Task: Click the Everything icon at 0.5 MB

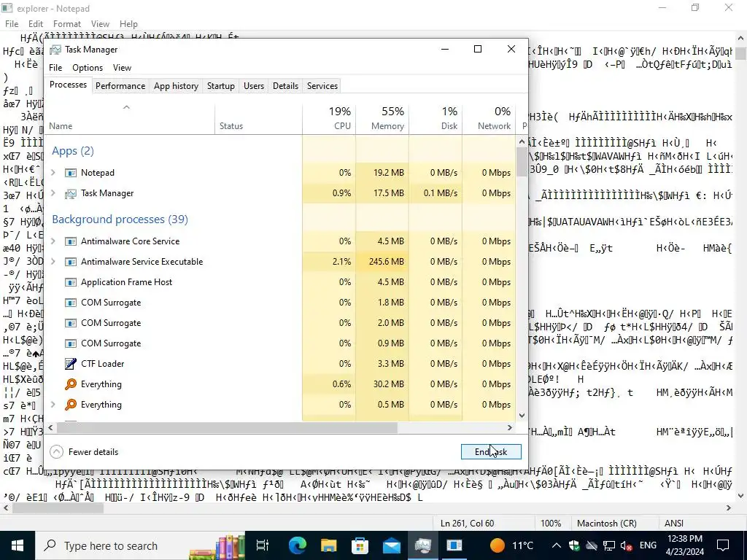Action: click(71, 405)
